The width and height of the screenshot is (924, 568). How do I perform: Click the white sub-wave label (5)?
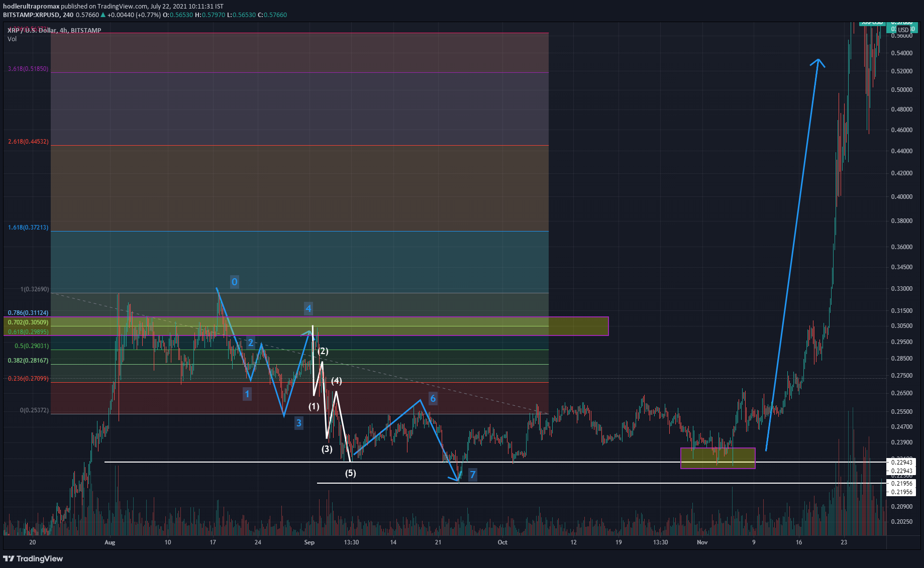coord(350,473)
